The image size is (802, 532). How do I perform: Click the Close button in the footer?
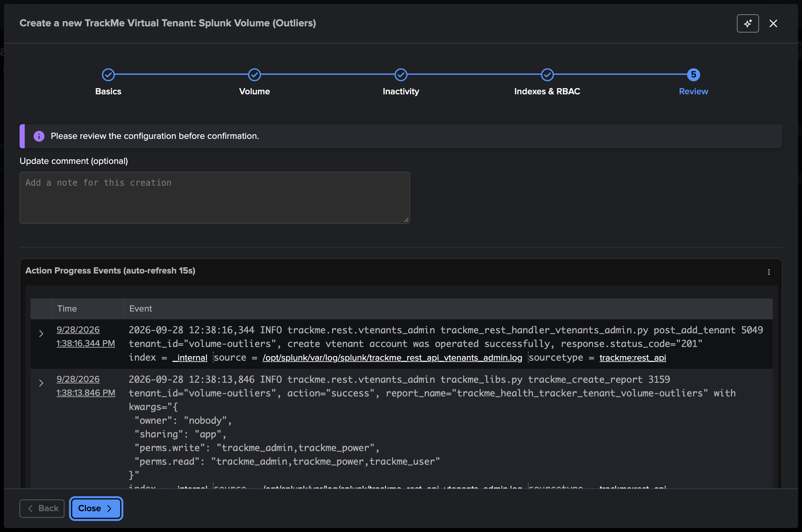click(96, 508)
